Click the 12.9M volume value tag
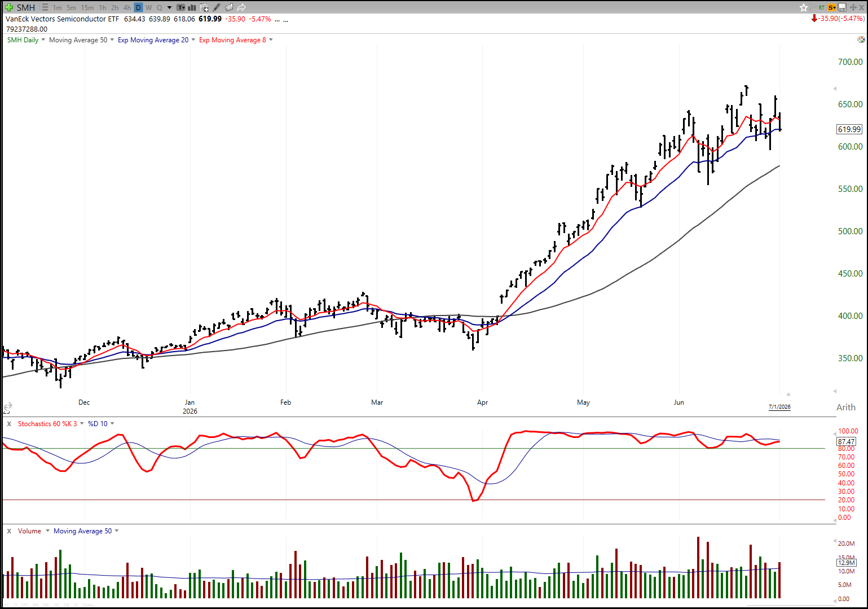The height and width of the screenshot is (609, 868). click(847, 563)
